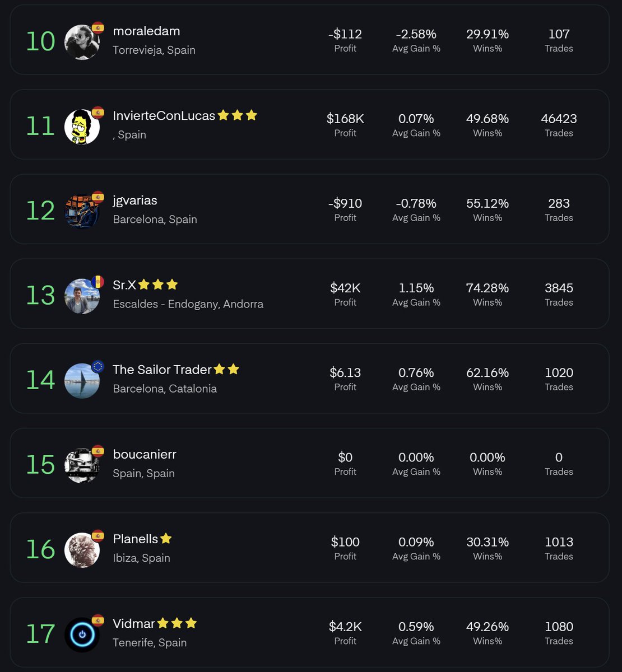Click Andorra flag badge on Sr.X

tap(98, 282)
